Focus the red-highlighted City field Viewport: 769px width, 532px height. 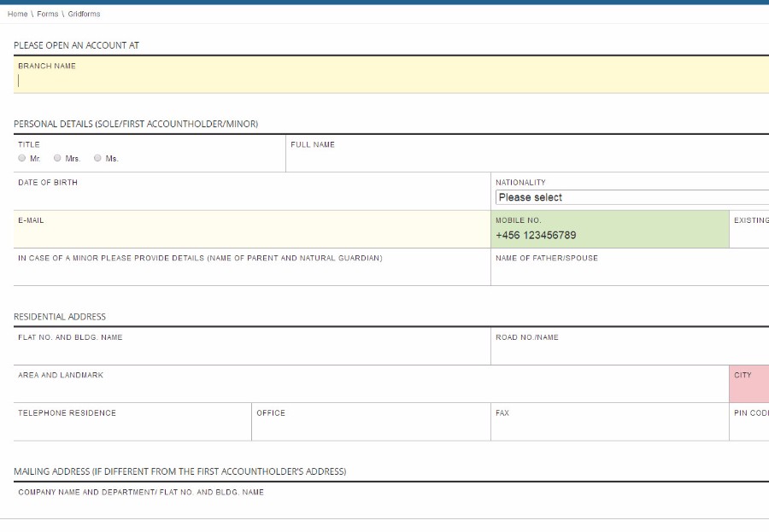pos(749,390)
